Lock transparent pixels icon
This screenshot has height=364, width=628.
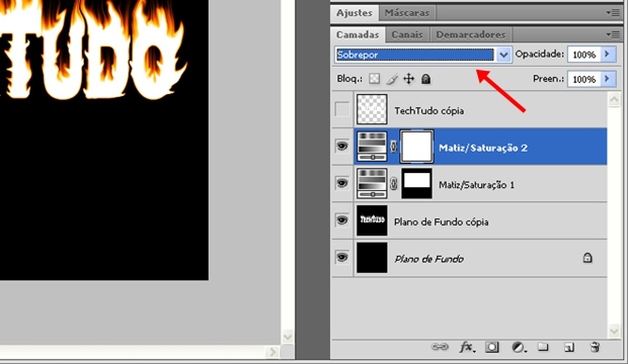pyautogui.click(x=374, y=79)
